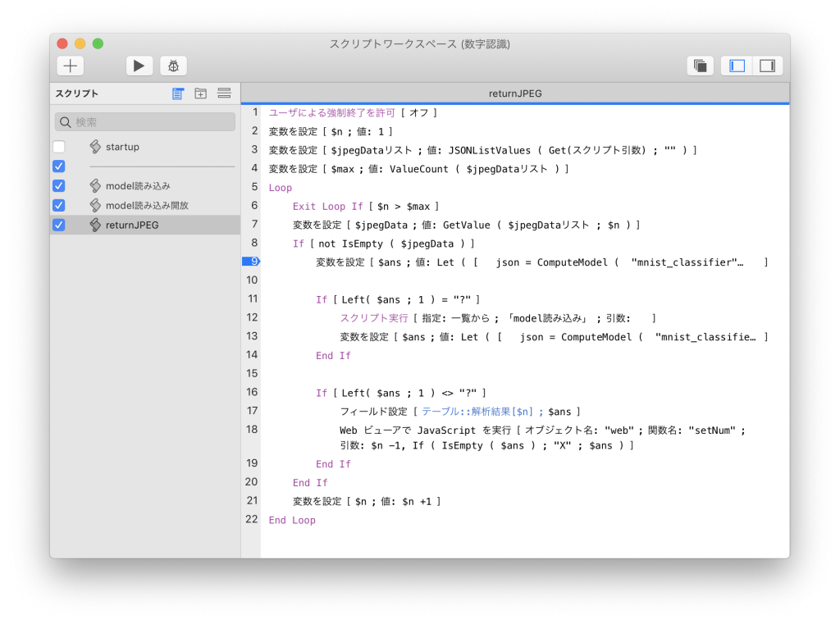Image resolution: width=840 pixels, height=624 pixels.
Task: Uncheck the separator line checkbox
Action: click(59, 166)
